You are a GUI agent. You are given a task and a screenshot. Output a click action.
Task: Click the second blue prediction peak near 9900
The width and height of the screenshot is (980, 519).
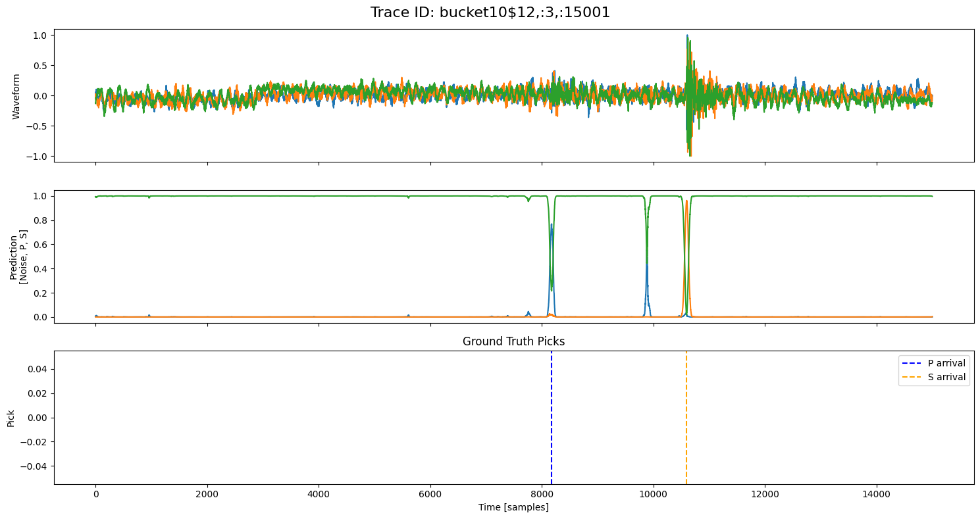(x=647, y=264)
